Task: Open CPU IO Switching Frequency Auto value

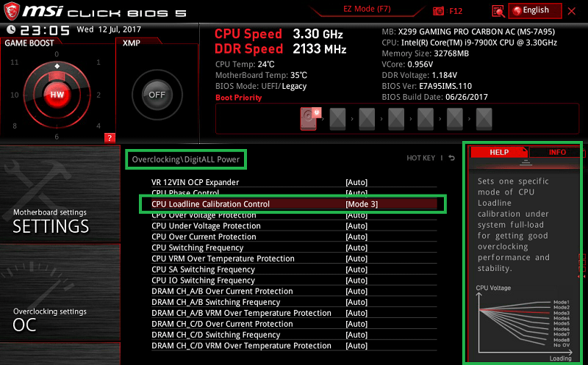Action: [x=356, y=280]
